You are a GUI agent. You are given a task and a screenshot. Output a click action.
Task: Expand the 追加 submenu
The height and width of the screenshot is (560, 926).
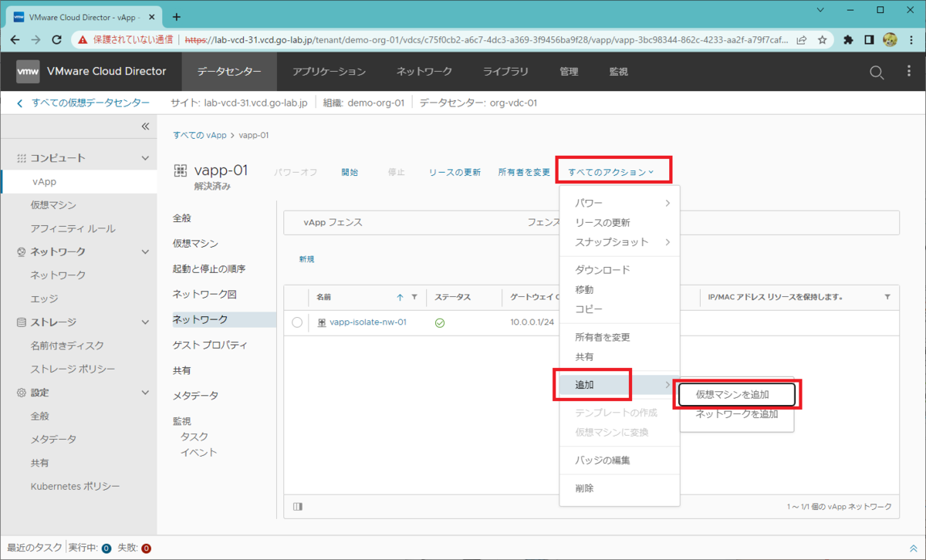[x=620, y=384]
